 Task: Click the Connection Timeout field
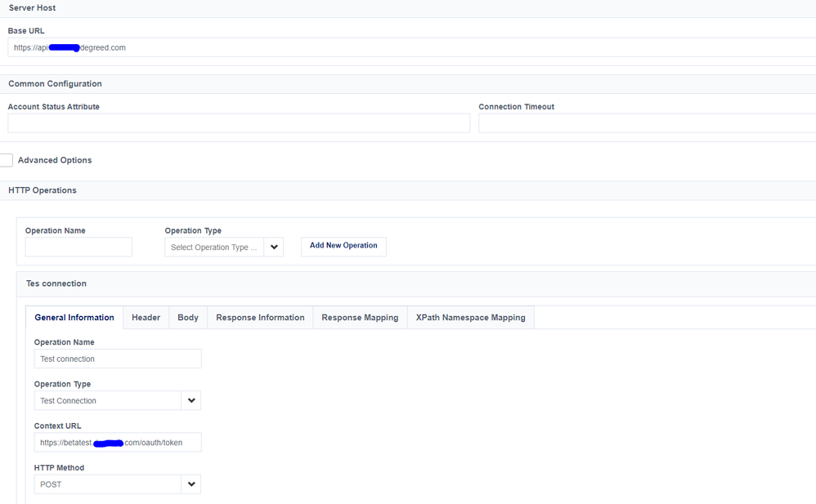646,123
